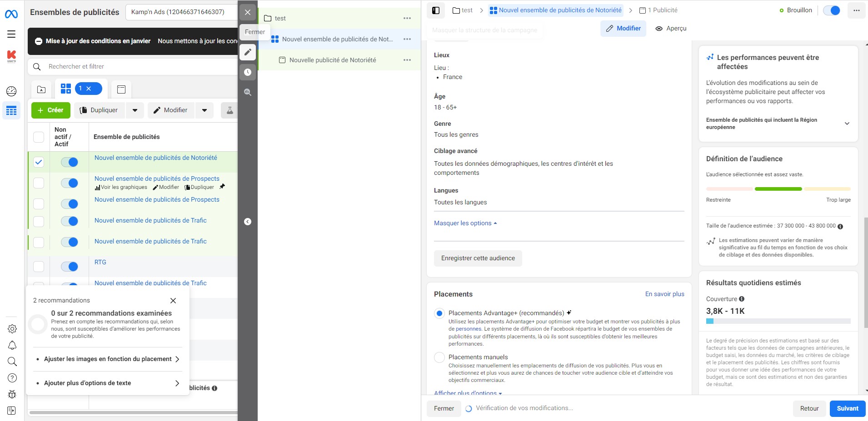The width and height of the screenshot is (868, 421).
Task: Click Modifier in the ad sets toolbar
Action: point(171,110)
